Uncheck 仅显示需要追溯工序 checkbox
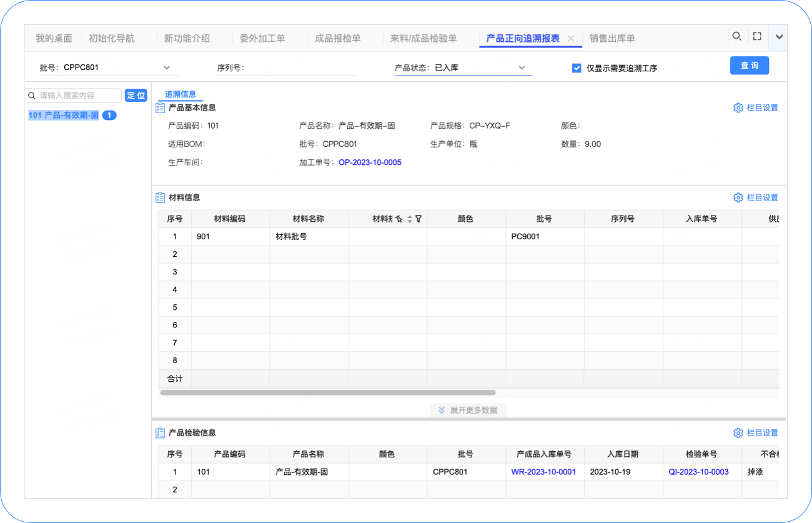 [x=577, y=68]
